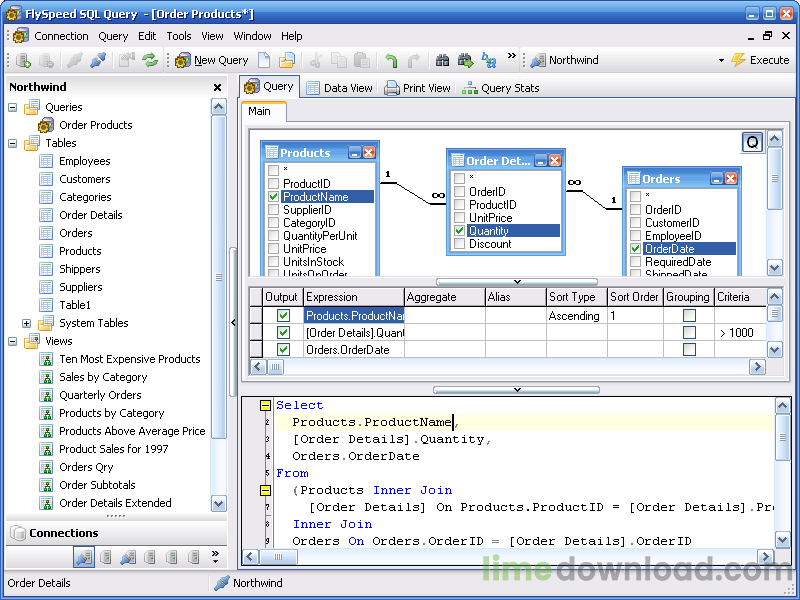Close the Northwind side panel
The width and height of the screenshot is (800, 600).
[x=217, y=87]
